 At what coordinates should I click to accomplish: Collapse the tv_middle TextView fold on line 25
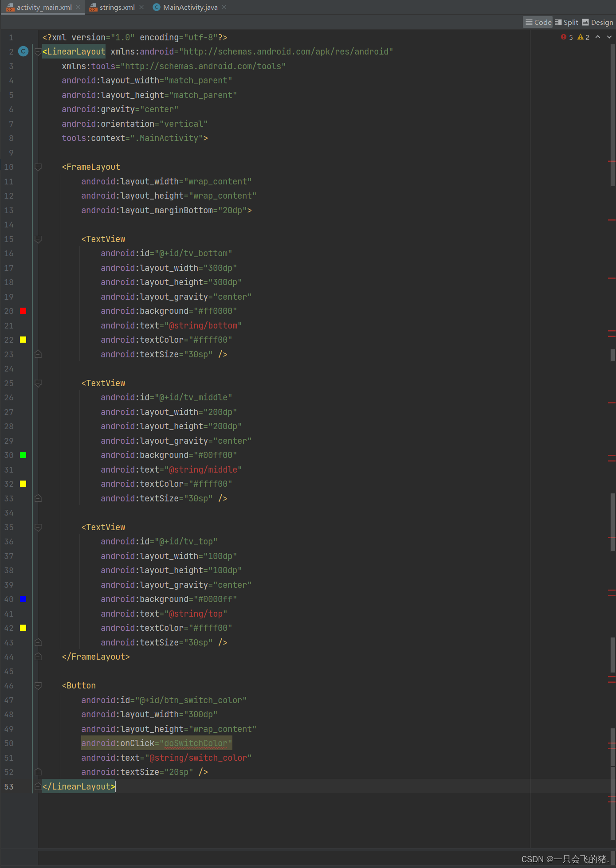click(x=38, y=383)
